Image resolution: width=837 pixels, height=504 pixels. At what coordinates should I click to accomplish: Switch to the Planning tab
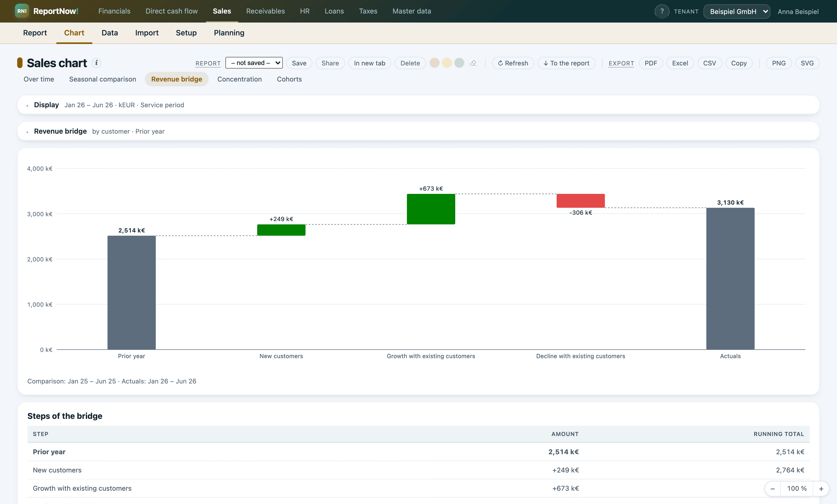click(x=229, y=33)
